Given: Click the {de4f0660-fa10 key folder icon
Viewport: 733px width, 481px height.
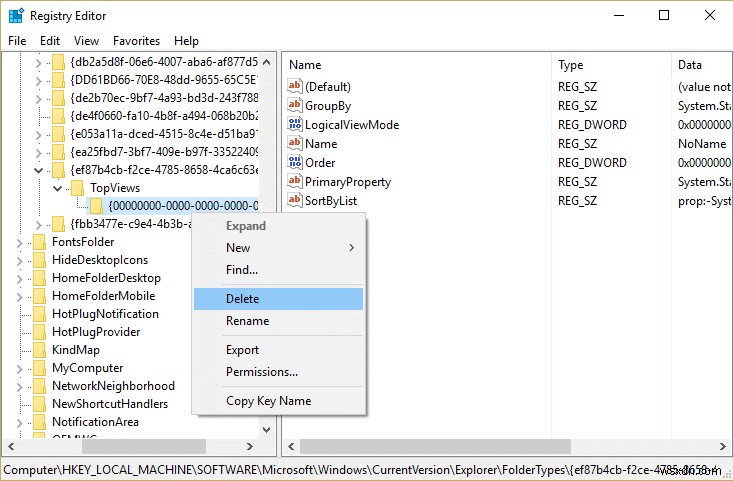Looking at the screenshot, I should coord(58,115).
